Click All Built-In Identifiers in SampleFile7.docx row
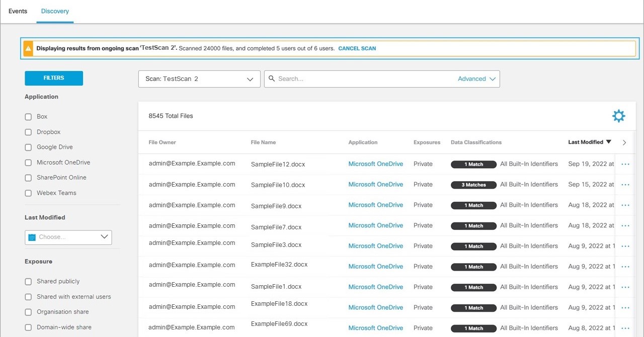 click(x=529, y=225)
